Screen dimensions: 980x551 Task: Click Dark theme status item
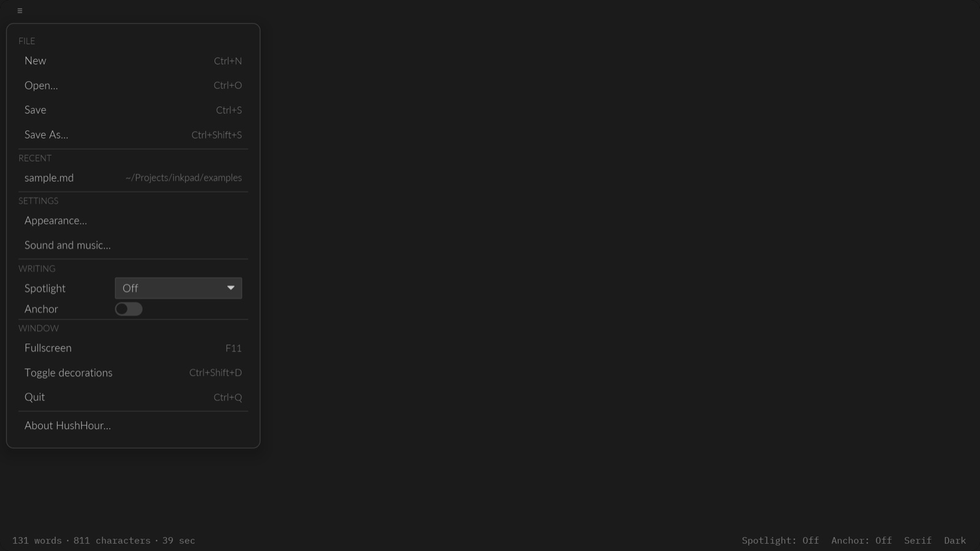[955, 541]
